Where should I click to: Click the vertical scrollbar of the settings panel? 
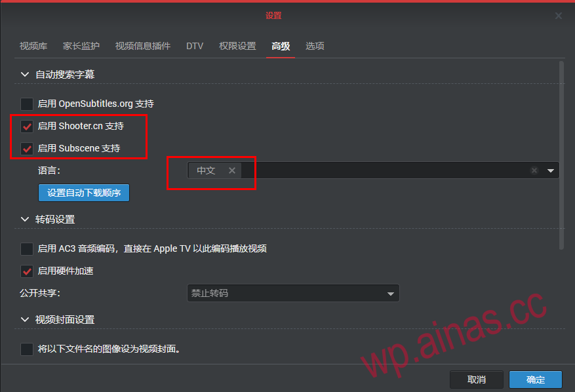(561, 155)
